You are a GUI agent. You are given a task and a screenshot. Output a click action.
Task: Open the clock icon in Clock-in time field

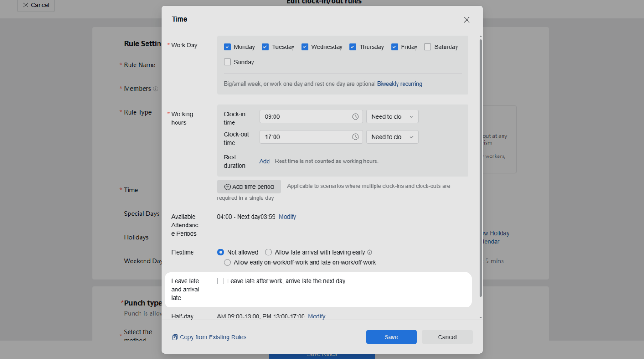pos(356,117)
